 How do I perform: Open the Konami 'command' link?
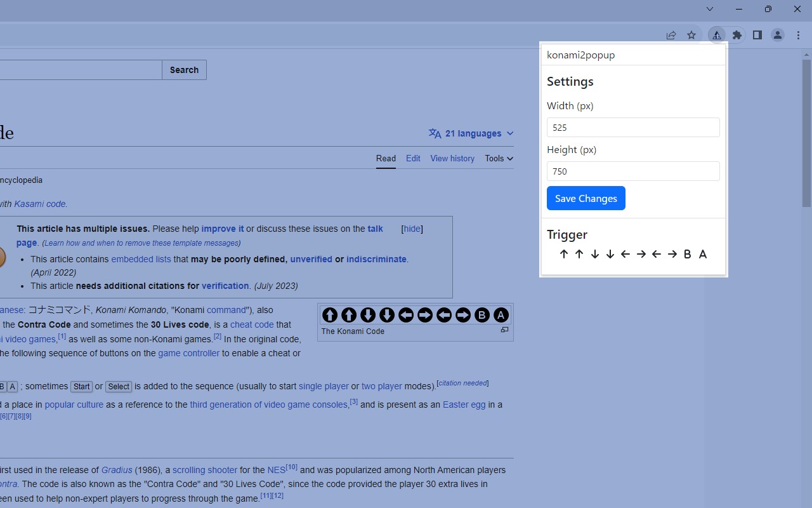[226, 310]
